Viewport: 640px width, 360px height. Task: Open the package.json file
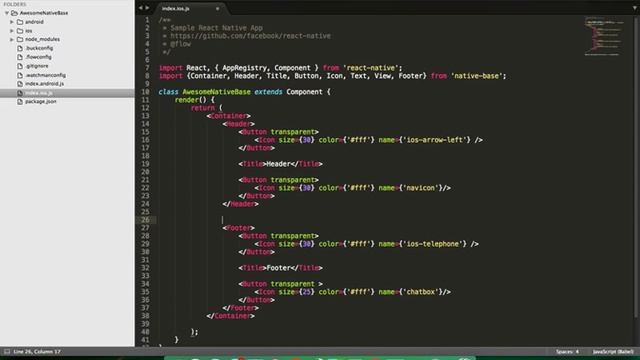pos(41,102)
